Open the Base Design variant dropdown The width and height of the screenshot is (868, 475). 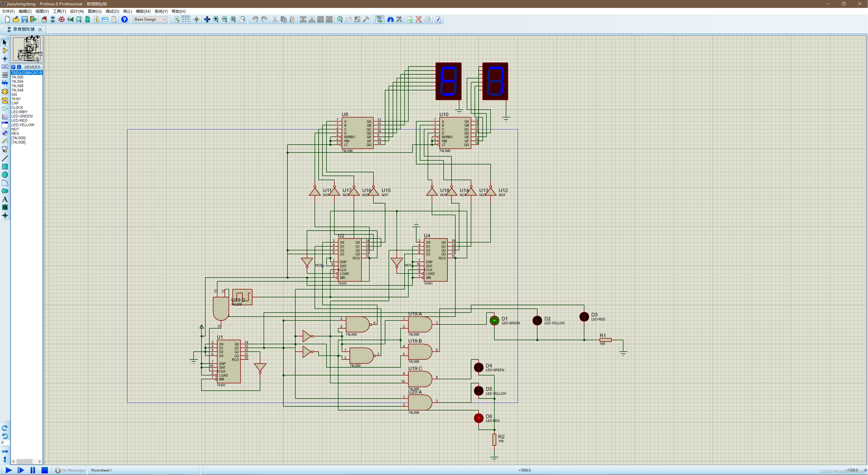[150, 19]
